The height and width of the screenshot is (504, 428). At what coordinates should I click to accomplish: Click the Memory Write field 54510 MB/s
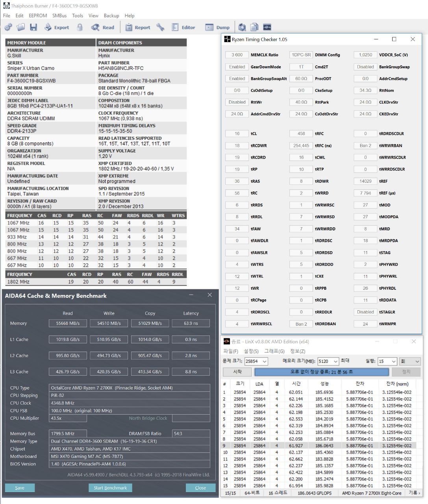tap(109, 323)
